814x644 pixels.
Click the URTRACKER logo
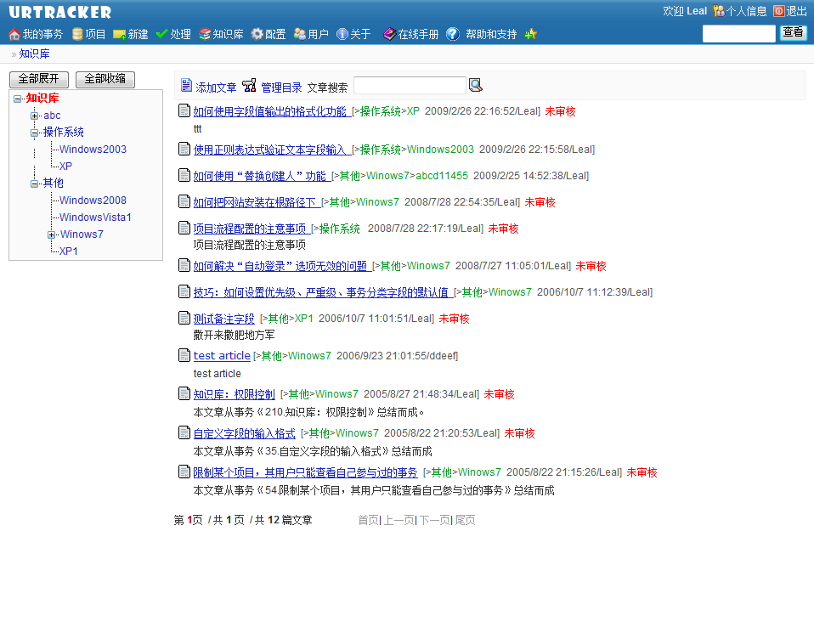59,12
